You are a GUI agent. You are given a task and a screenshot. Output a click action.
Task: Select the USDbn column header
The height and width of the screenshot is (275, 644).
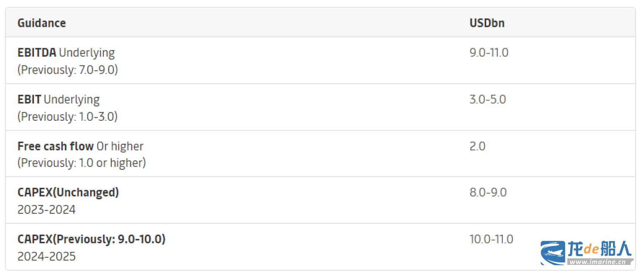[x=487, y=23]
